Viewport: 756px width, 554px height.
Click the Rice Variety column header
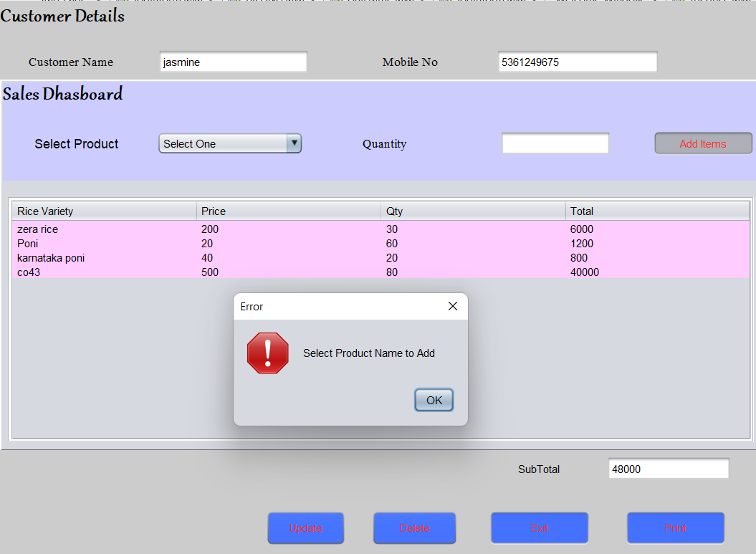104,211
